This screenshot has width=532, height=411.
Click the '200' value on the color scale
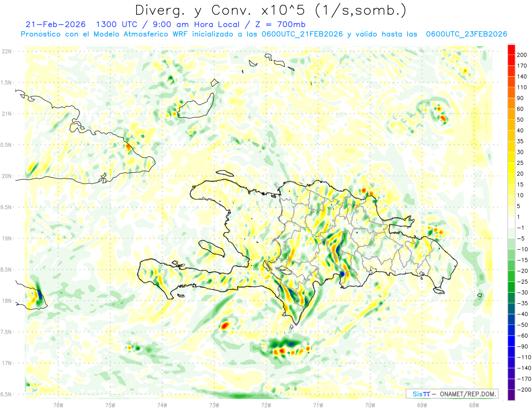tap(522, 55)
